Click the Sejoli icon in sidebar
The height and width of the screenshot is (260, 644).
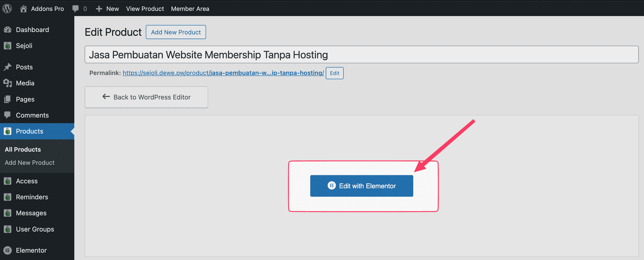[x=7, y=46]
